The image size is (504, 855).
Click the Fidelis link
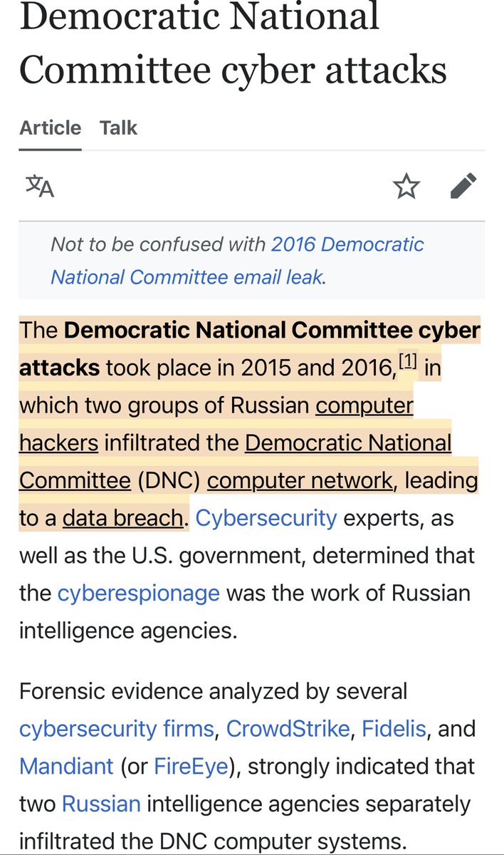click(x=394, y=729)
